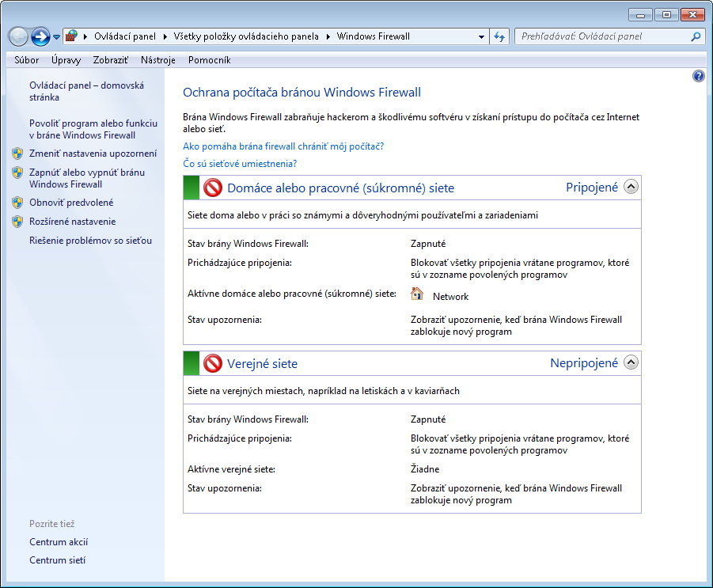Screen dimensions: 713x588
Task: Open Zapnúť alebo vypnúť bránu Windows Firewall
Action: pyautogui.click(x=87, y=178)
